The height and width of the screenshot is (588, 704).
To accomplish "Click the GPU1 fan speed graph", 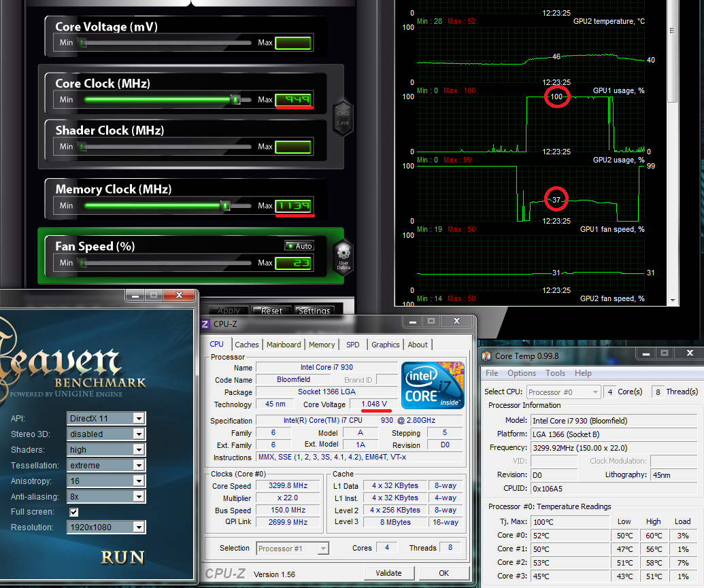I will (531, 262).
